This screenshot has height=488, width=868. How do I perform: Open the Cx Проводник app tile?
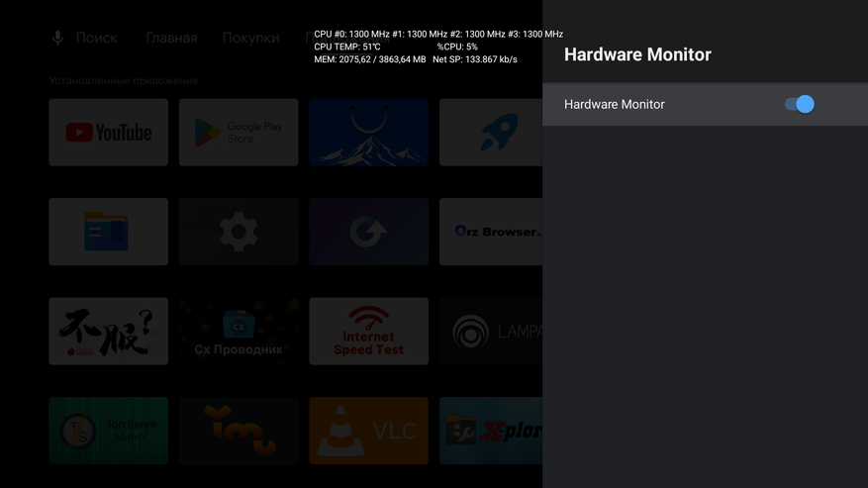239,332
